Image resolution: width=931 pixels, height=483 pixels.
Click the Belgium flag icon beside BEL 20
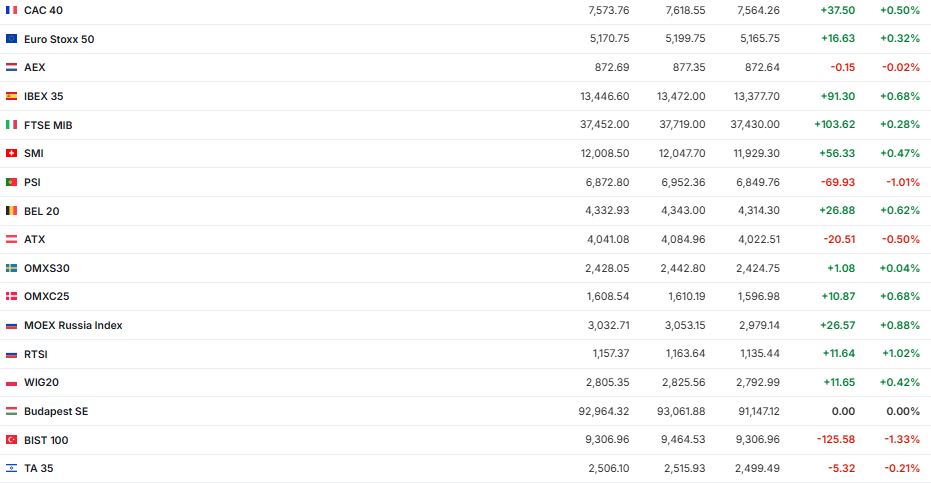11,211
